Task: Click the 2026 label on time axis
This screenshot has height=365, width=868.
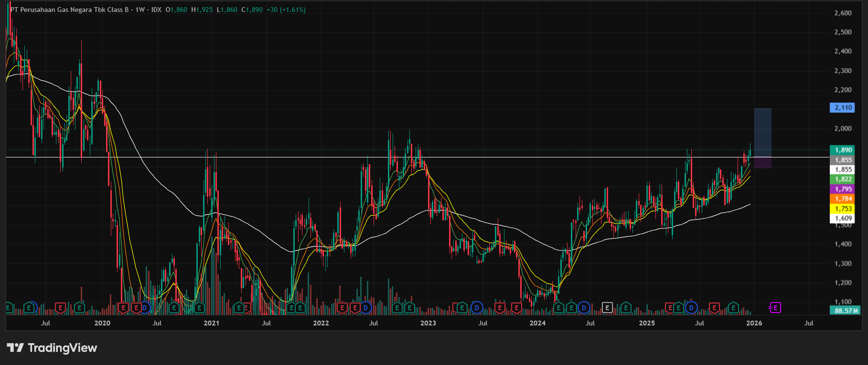Action: coord(754,323)
